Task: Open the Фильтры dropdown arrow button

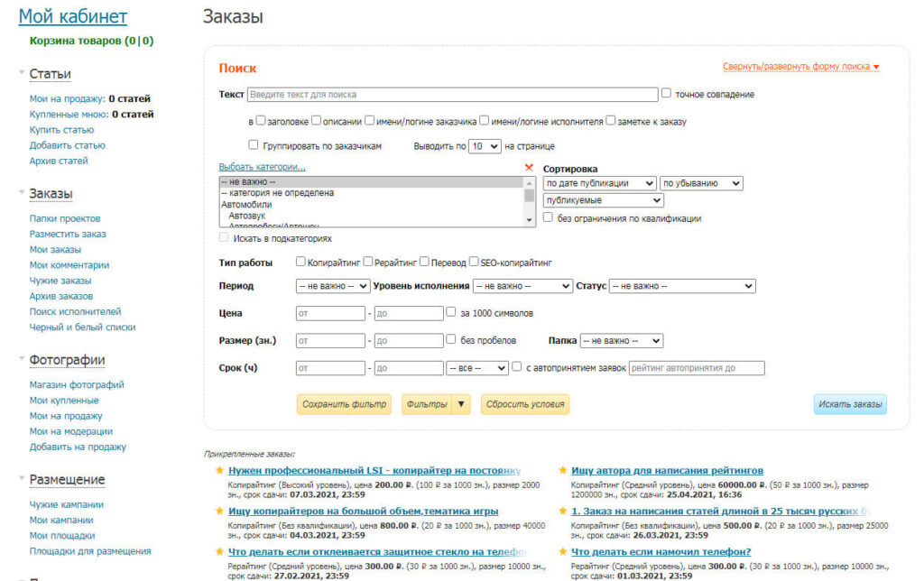Action: (462, 404)
